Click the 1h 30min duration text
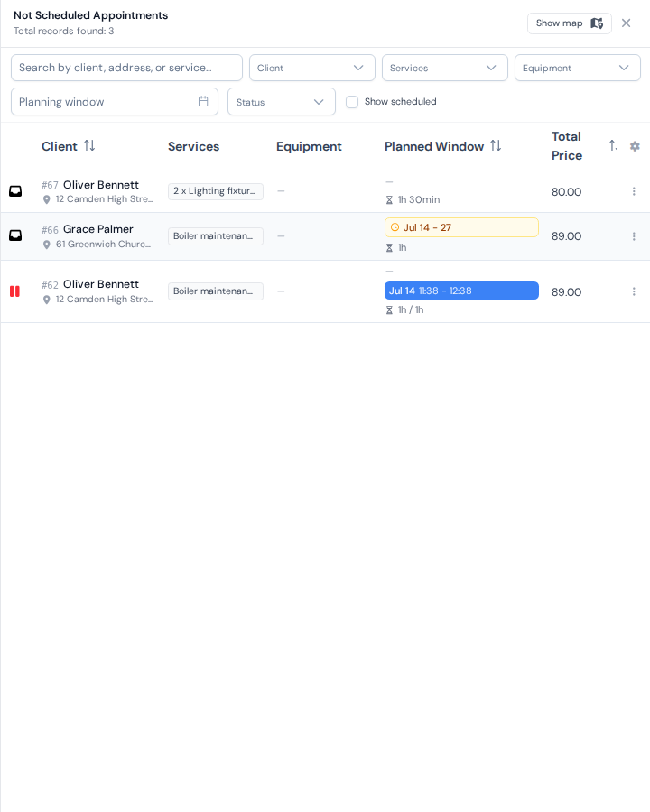Screen dimensions: 650x812 click(x=419, y=200)
